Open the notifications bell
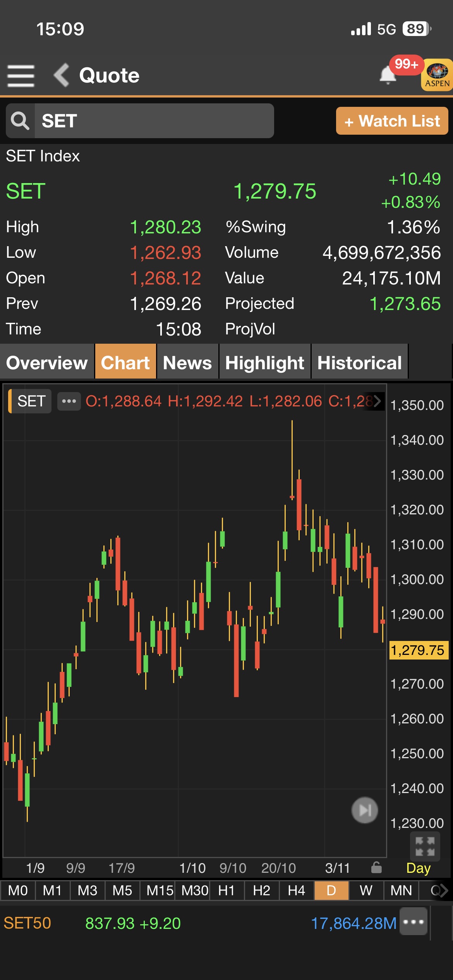 (388, 75)
